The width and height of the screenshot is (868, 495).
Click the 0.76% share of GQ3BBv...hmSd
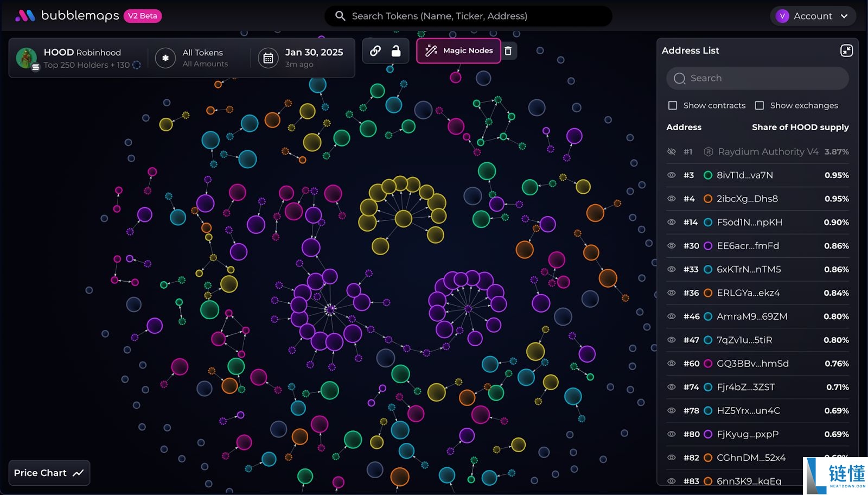[x=837, y=364]
